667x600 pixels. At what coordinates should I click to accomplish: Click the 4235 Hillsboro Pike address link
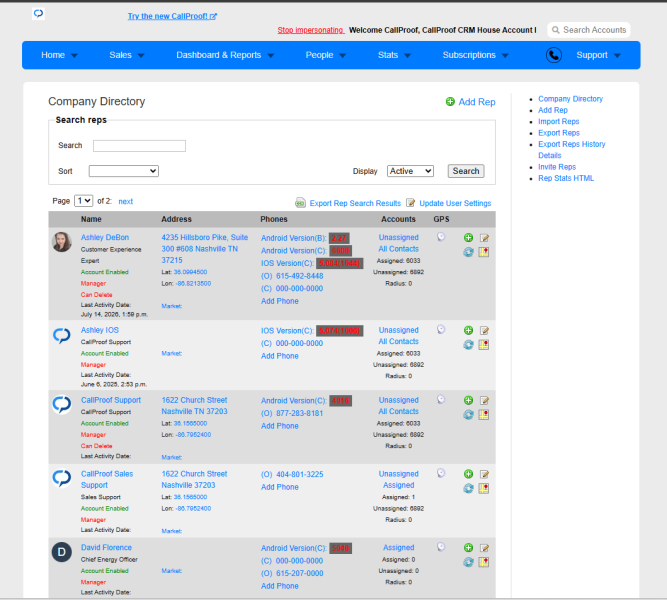click(205, 249)
